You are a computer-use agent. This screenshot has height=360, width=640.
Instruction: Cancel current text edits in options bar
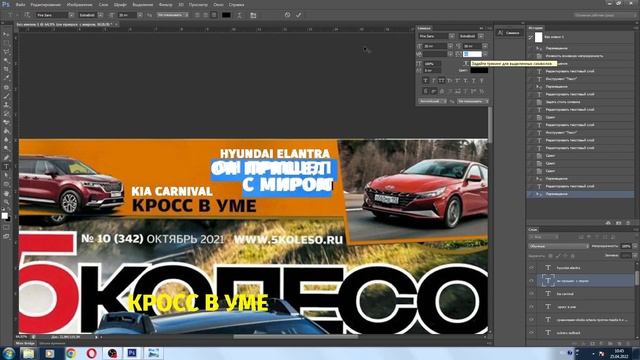[287, 15]
